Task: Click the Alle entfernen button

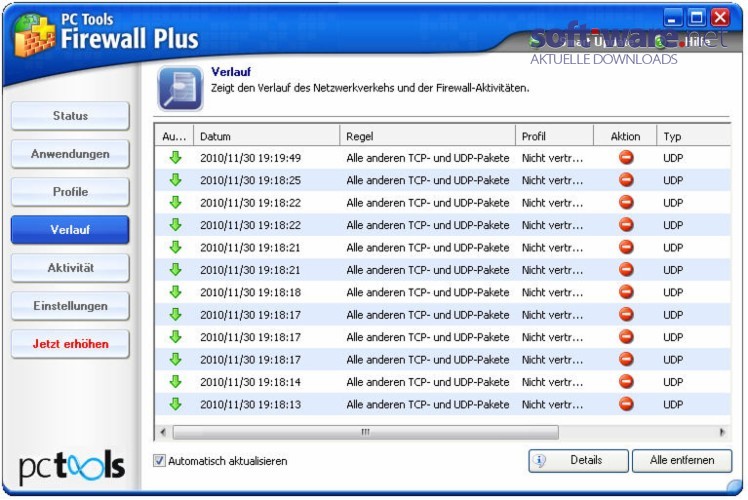Action: pos(682,460)
